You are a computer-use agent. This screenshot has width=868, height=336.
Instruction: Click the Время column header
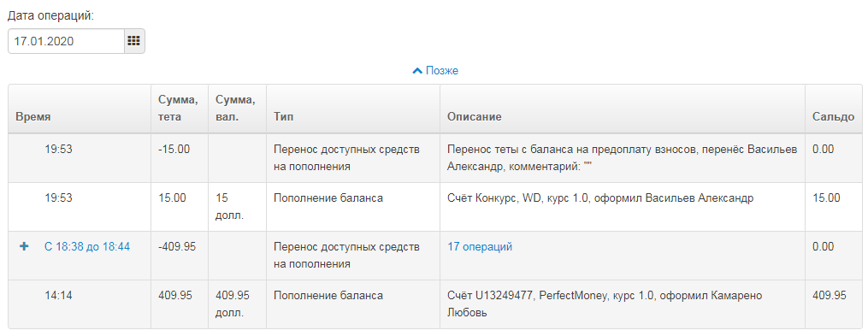point(80,109)
